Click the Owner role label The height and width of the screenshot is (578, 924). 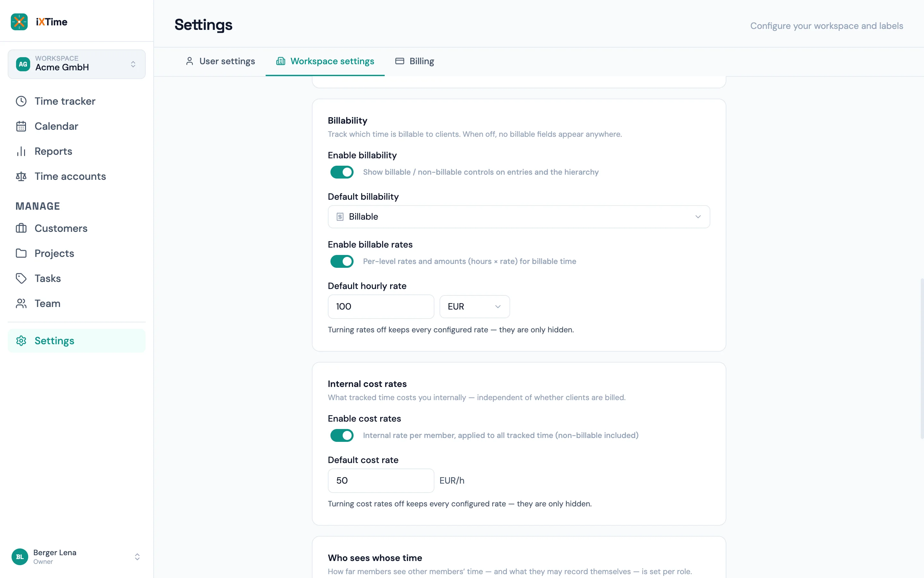coord(43,562)
